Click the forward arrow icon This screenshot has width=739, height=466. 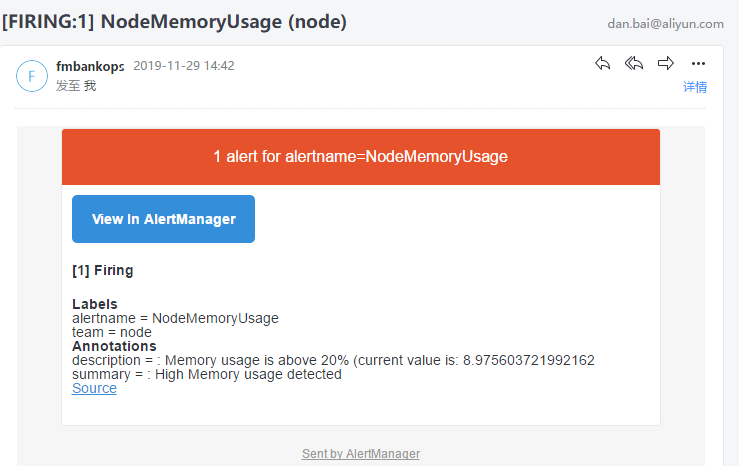coord(665,63)
